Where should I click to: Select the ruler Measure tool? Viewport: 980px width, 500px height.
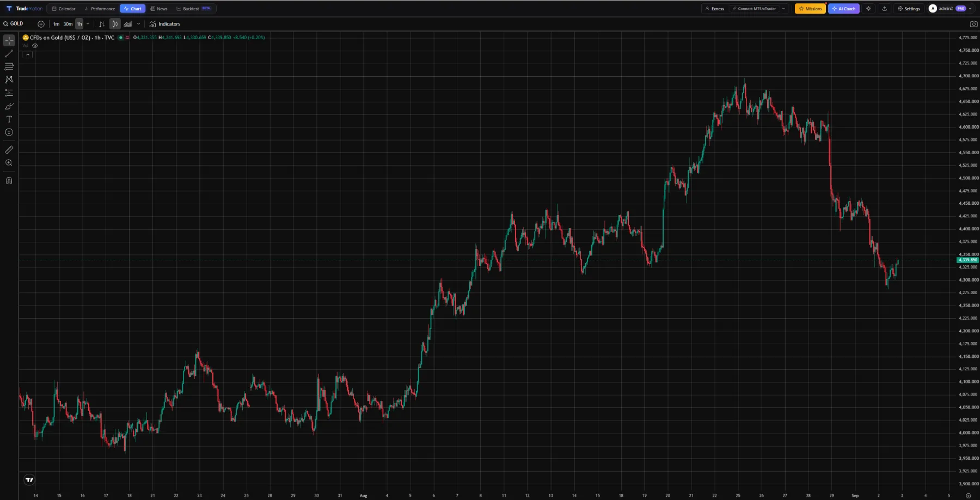pyautogui.click(x=9, y=150)
